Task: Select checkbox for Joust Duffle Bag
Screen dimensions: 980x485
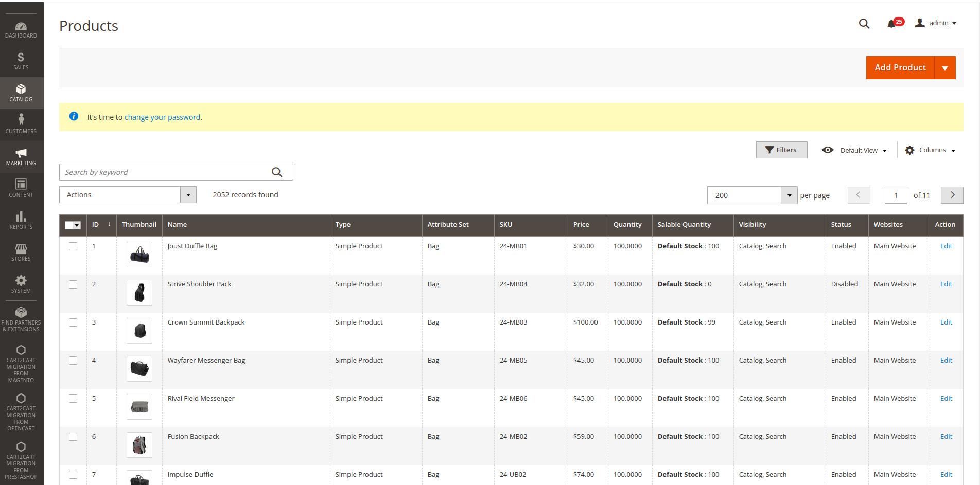Action: 73,246
